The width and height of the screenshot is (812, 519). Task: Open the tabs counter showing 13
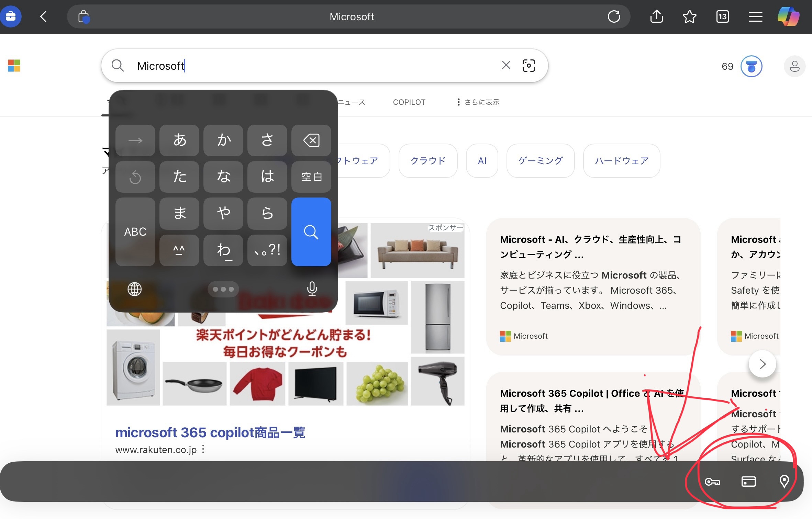coord(722,16)
